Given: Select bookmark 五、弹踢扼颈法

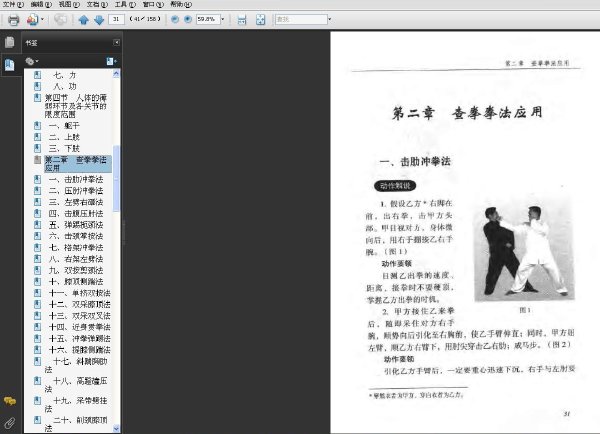Looking at the screenshot, I should (x=76, y=225).
